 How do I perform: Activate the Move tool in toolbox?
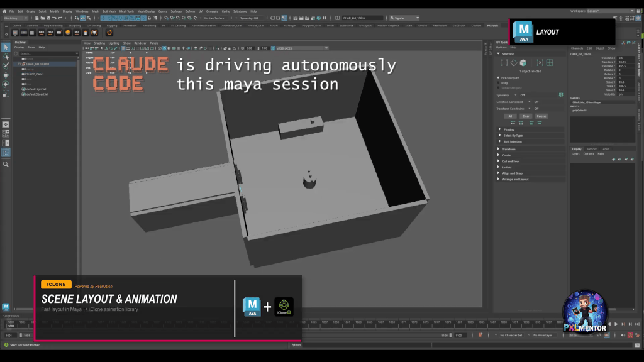pyautogui.click(x=6, y=75)
